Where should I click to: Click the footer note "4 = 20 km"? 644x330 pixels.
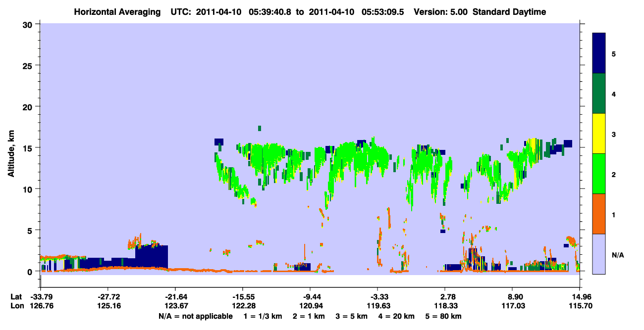pyautogui.click(x=397, y=316)
